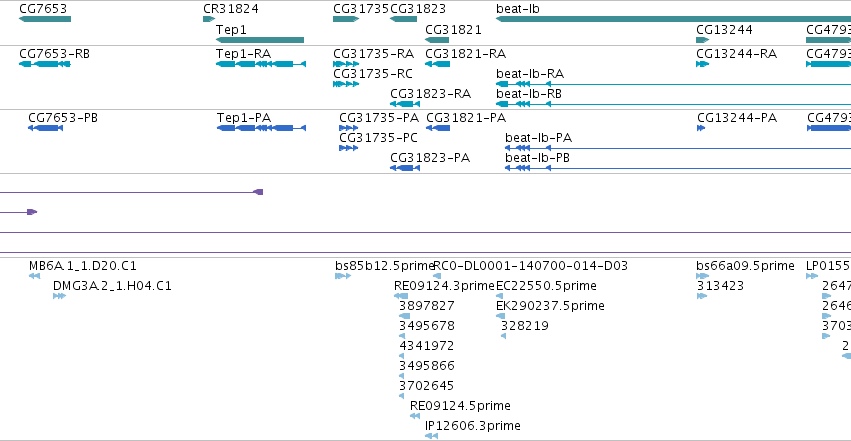The height and width of the screenshot is (441, 851).
Task: Select EST entry 328219
Action: click(503, 336)
